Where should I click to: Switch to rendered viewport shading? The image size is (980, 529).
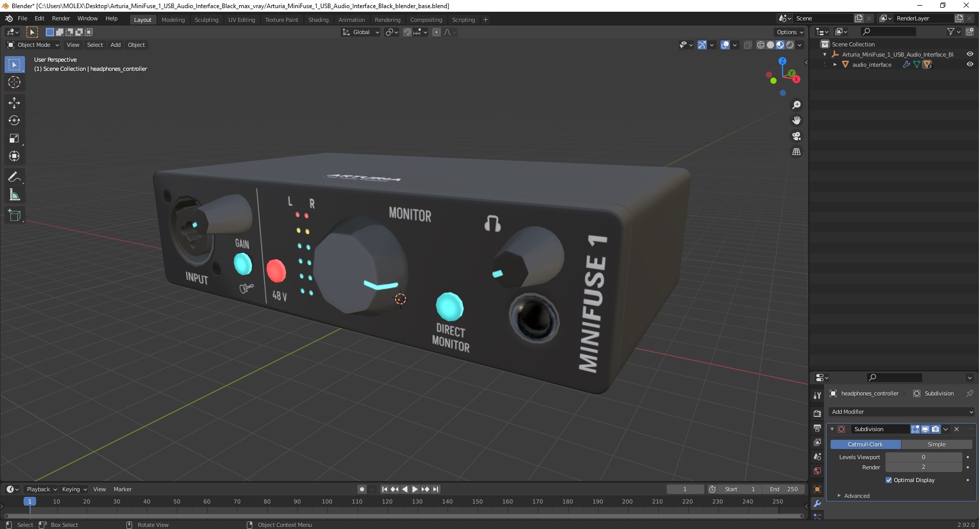pos(790,45)
